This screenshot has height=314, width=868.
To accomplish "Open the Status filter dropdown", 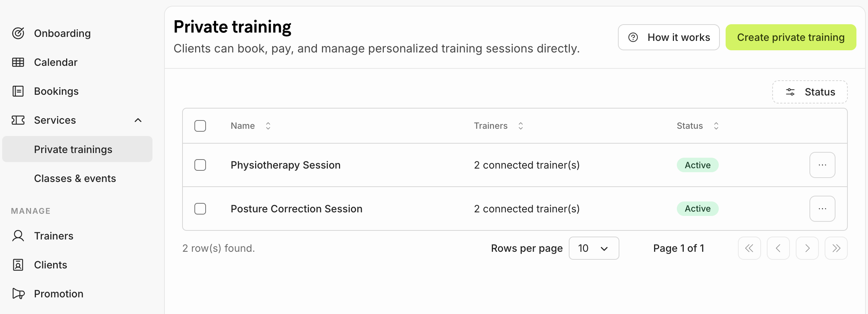I will [x=810, y=92].
